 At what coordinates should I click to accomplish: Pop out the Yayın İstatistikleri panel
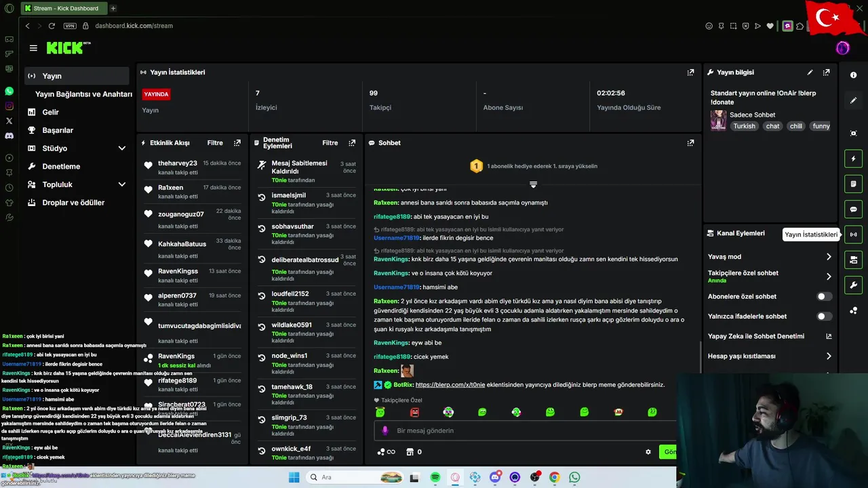[x=690, y=73]
